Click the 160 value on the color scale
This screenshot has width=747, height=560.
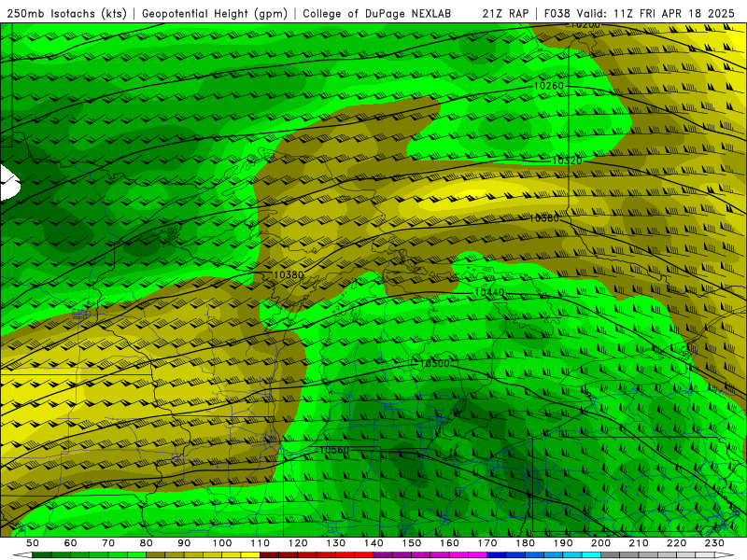449,543
